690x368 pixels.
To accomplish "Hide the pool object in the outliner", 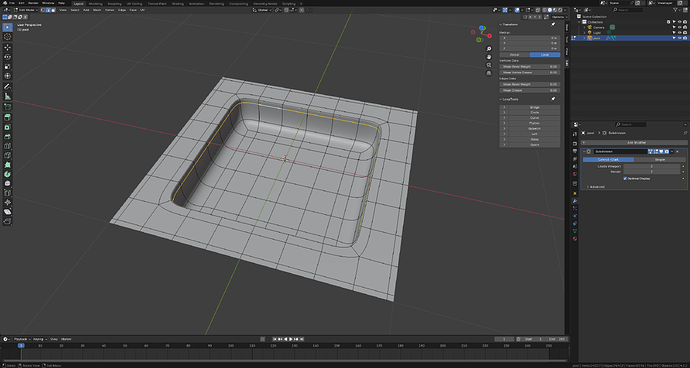I will coord(679,38).
